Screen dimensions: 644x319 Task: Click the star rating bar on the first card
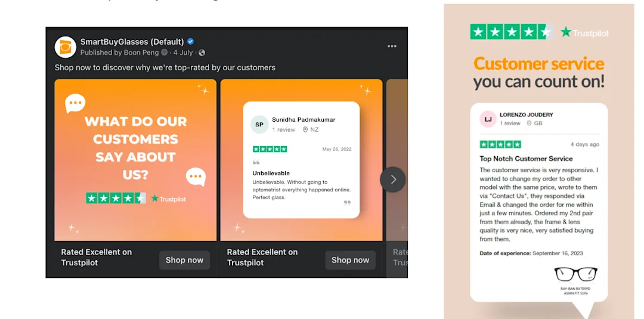pos(116,199)
